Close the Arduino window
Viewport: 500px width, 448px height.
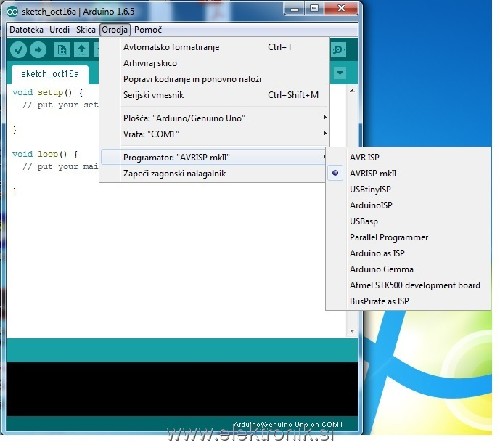tap(341, 9)
